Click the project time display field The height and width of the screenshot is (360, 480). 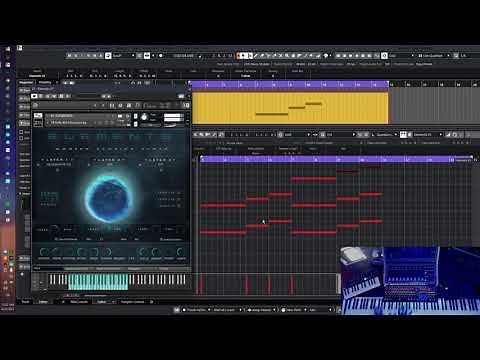click(184, 55)
